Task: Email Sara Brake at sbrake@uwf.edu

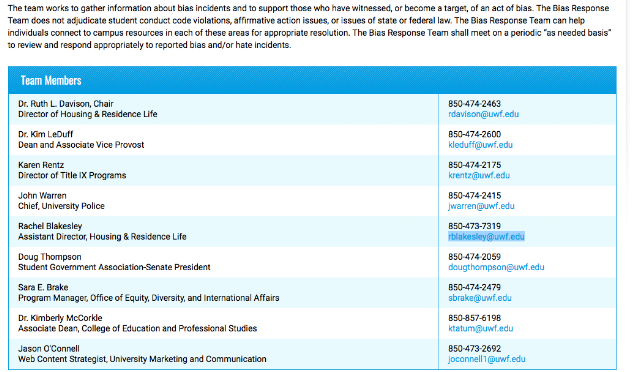Action: click(x=480, y=298)
